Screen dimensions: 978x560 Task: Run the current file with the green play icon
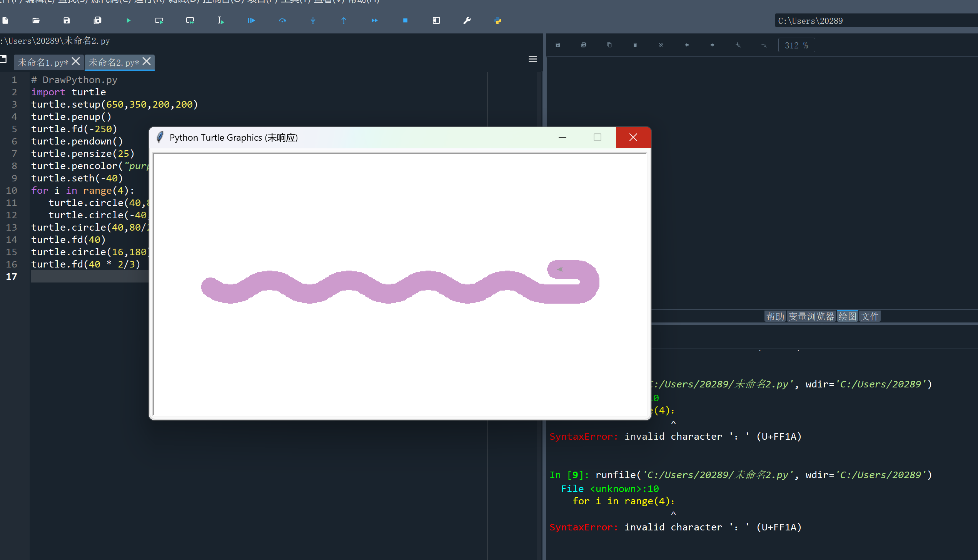click(129, 21)
